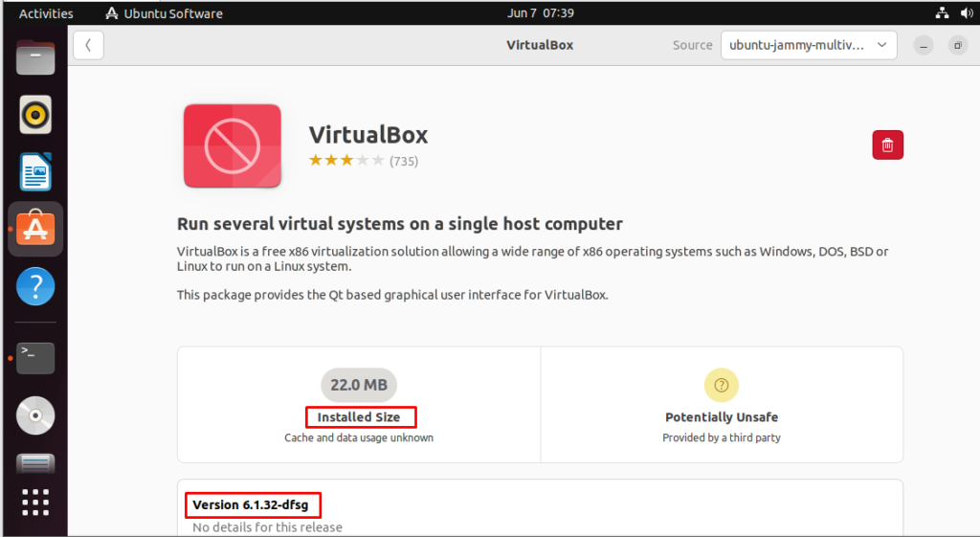980x537 pixels.
Task: Click the Qt based interface description sentence
Action: pos(392,295)
